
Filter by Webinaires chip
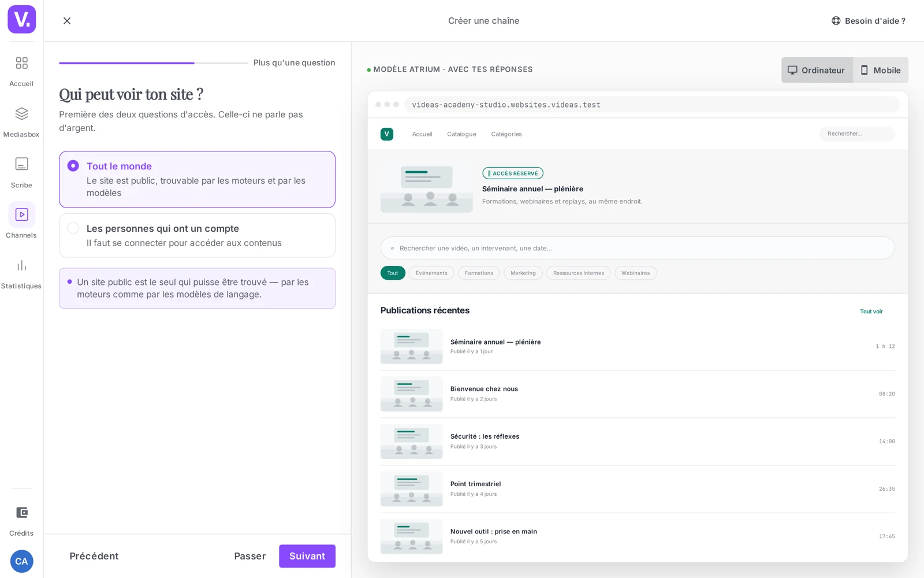point(635,273)
